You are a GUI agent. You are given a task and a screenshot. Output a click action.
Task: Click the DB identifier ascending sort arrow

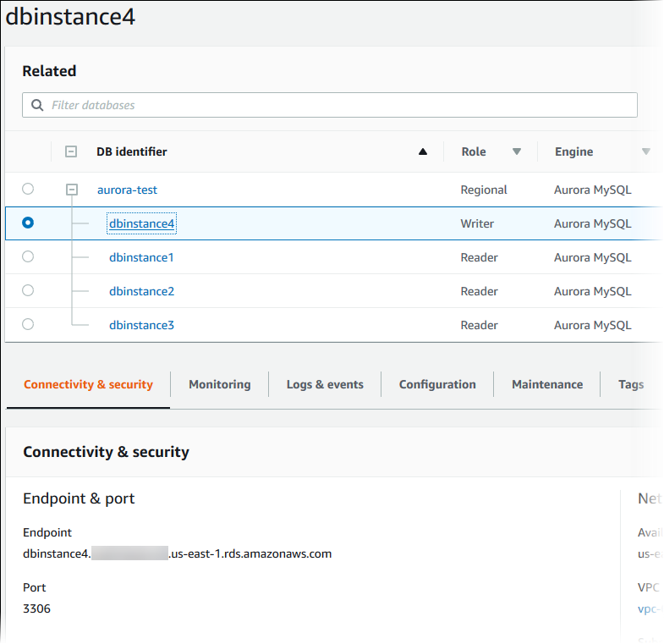click(423, 152)
